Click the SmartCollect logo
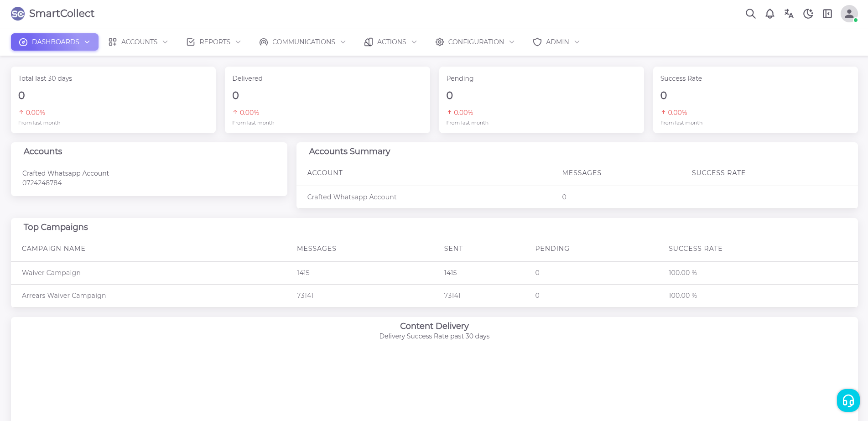The width and height of the screenshot is (868, 421). [x=52, y=14]
